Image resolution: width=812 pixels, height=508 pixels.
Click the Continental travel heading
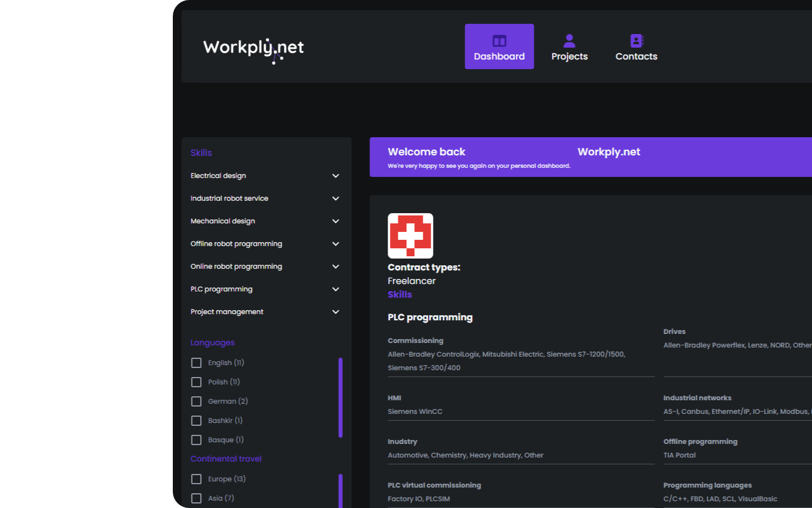click(x=226, y=459)
